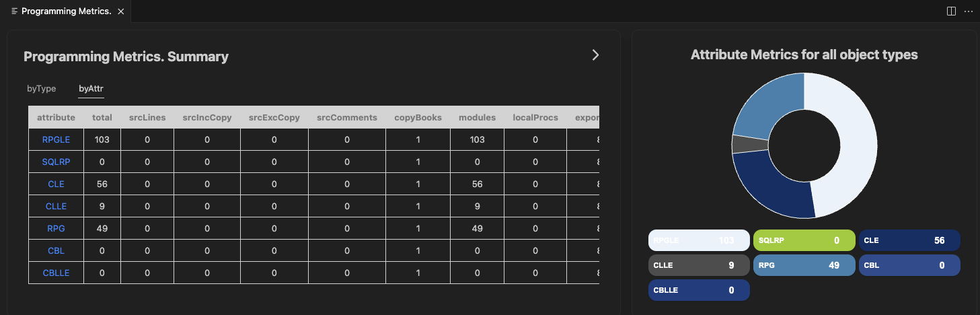980x315 pixels.
Task: Click the CLE attribute link
Action: [56, 184]
